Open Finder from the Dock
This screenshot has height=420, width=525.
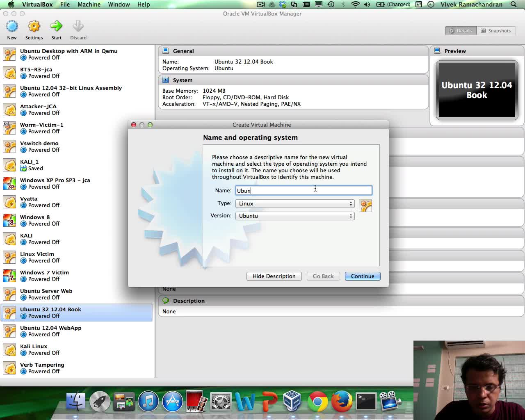(76, 401)
